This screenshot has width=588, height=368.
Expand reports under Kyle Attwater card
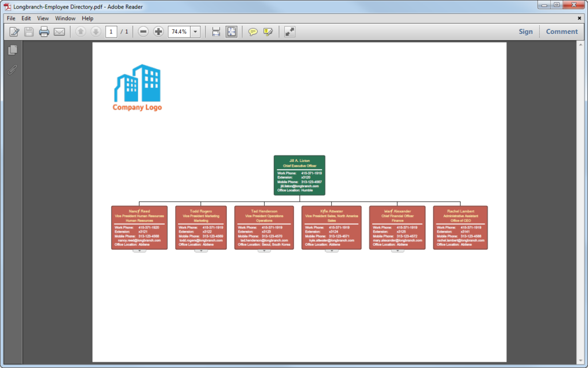click(x=331, y=251)
